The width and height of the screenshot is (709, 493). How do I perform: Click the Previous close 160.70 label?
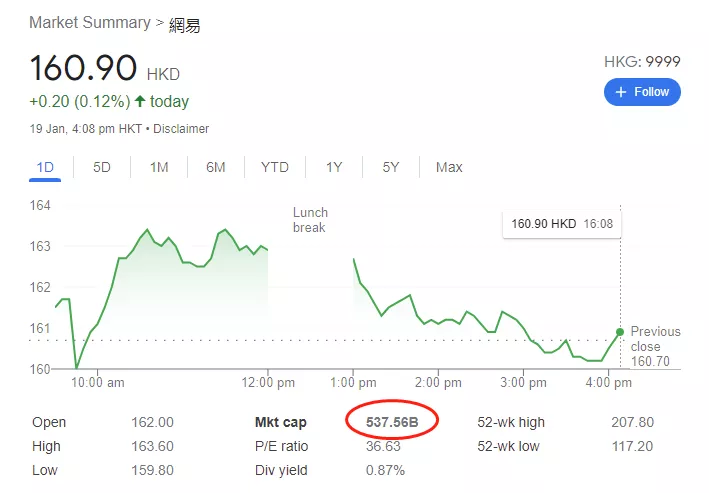[x=655, y=345]
